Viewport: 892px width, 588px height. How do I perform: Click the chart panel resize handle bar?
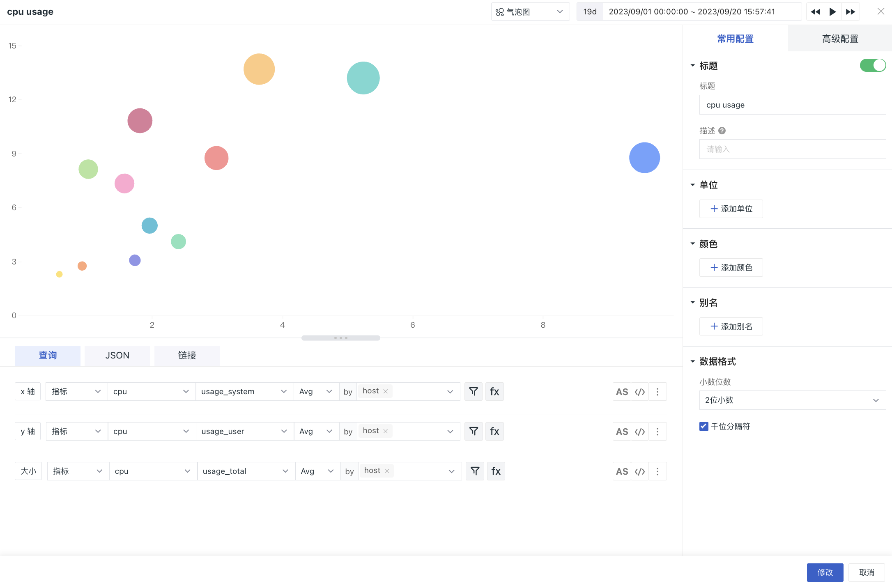[341, 338]
